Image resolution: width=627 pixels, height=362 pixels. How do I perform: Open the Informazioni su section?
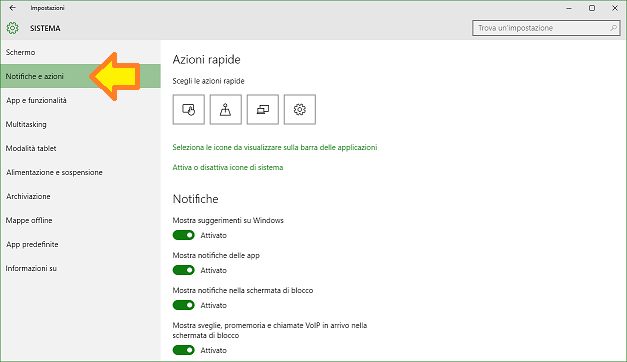coord(81,268)
